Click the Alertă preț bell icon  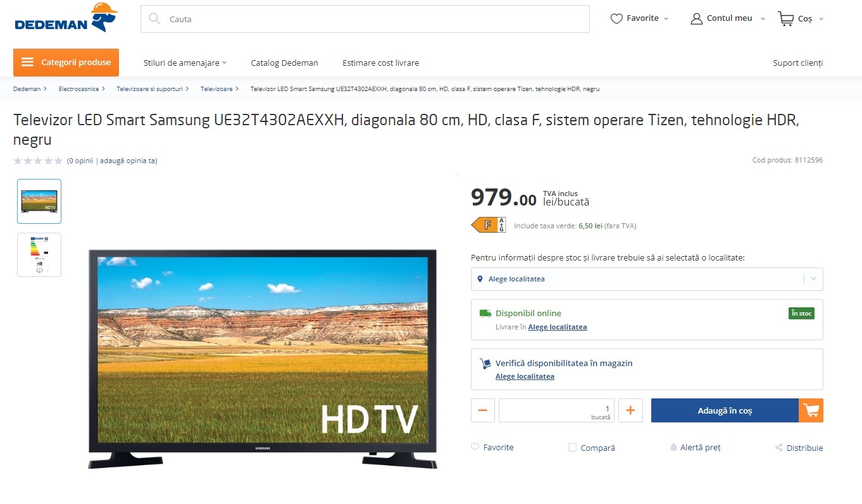[673, 448]
